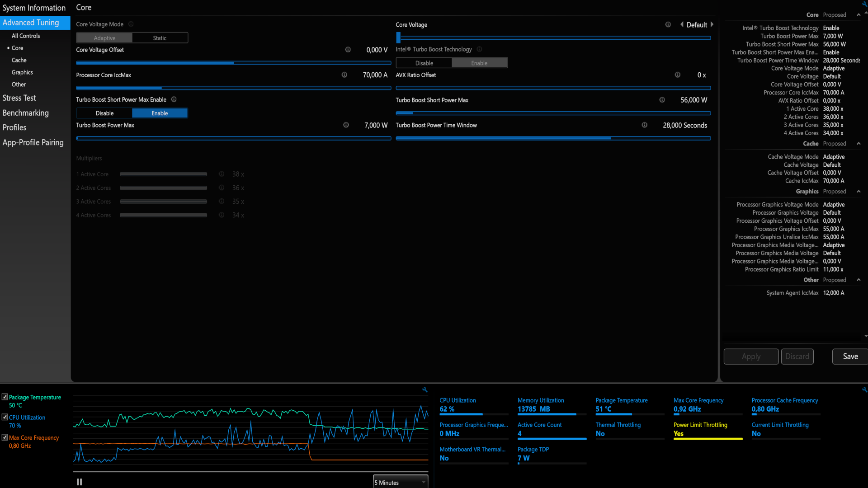The width and height of the screenshot is (868, 488).
Task: Click the Turbo Boost Power Time Window slider
Action: (553, 138)
